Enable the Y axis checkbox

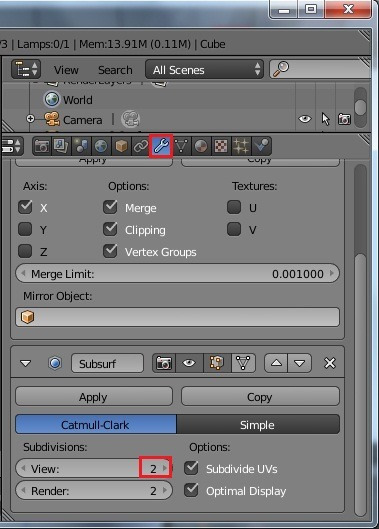[x=25, y=229]
